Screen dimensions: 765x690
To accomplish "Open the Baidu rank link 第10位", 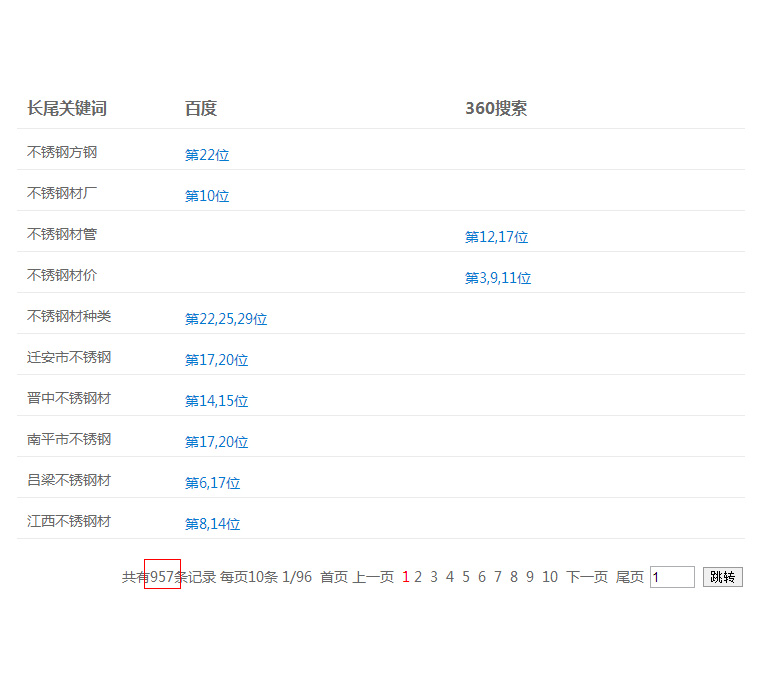I will click(x=207, y=196).
